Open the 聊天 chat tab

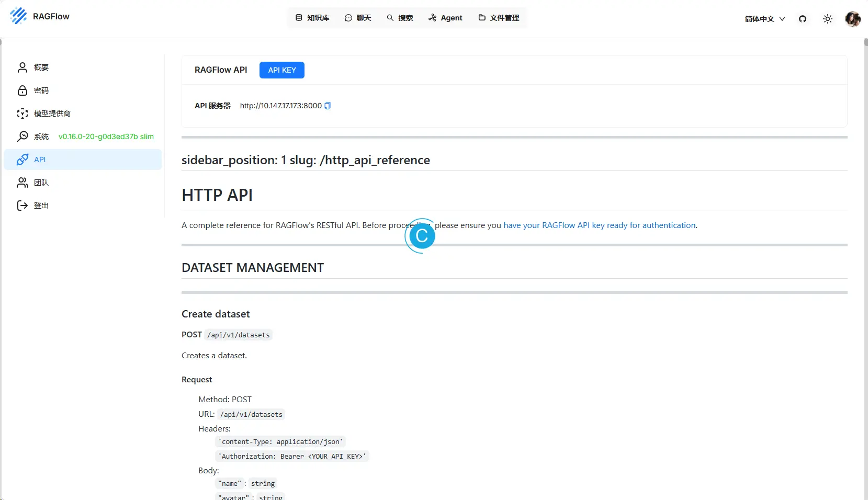click(358, 18)
